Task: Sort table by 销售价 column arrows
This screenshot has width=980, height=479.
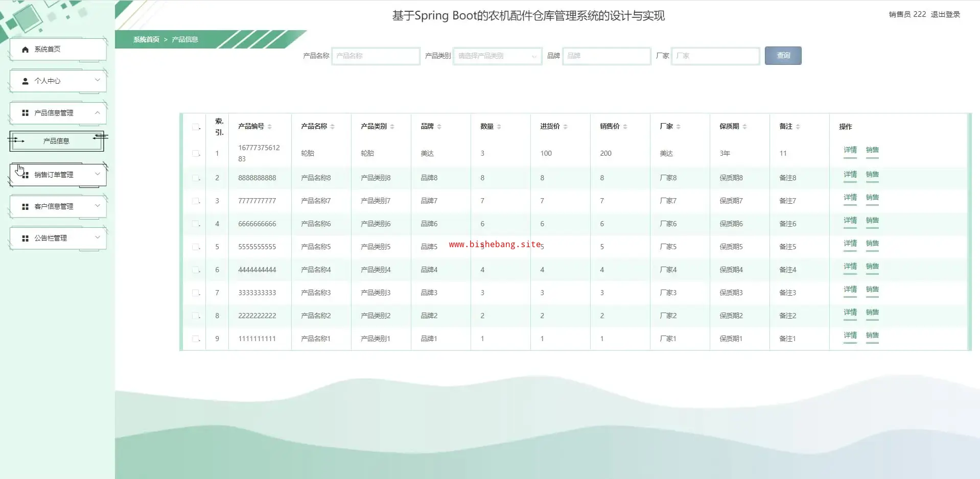Action: (625, 127)
